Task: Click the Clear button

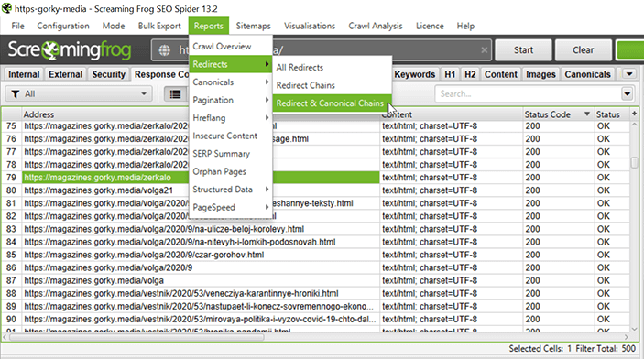Action: (584, 50)
